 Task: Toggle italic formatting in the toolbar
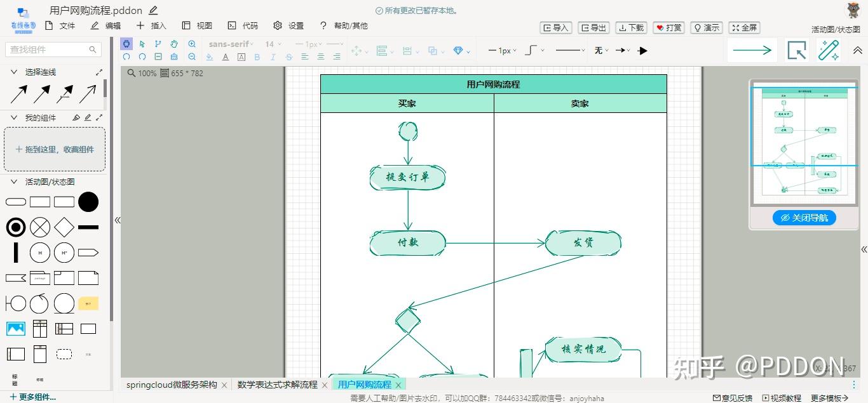pos(273,56)
